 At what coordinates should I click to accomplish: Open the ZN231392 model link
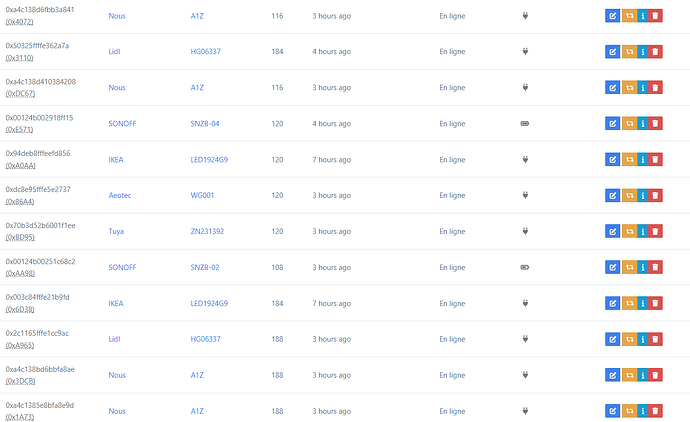tap(207, 231)
